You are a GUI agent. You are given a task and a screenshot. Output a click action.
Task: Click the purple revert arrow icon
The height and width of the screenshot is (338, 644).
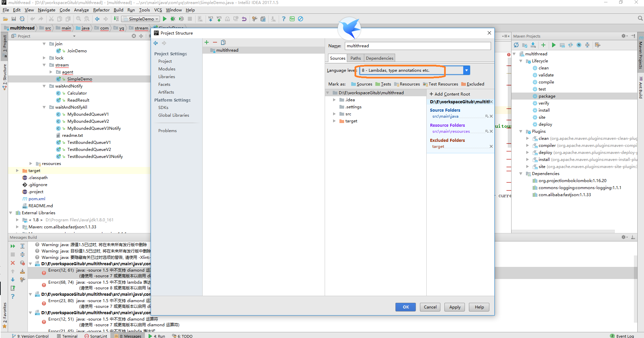244,19
